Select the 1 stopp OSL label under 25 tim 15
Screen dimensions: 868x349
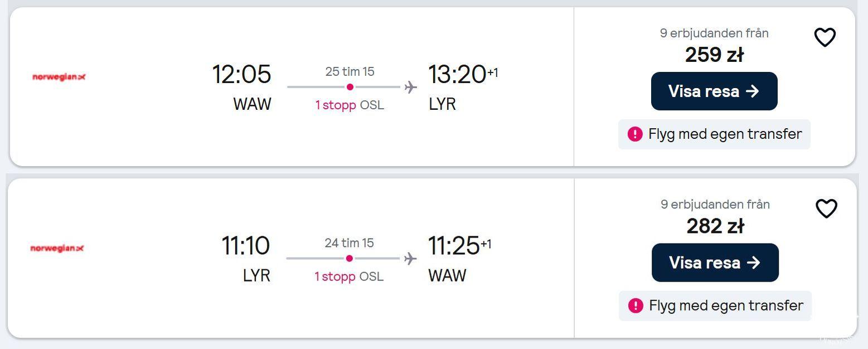350,105
